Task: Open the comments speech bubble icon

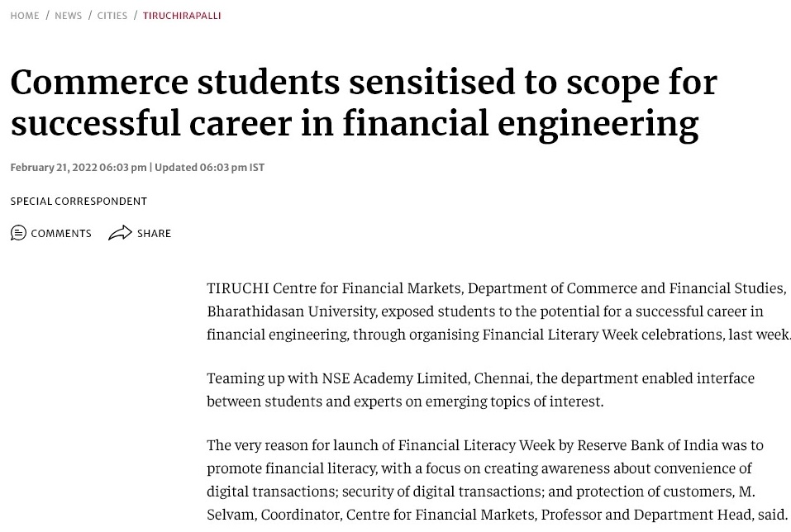Action: coord(18,233)
